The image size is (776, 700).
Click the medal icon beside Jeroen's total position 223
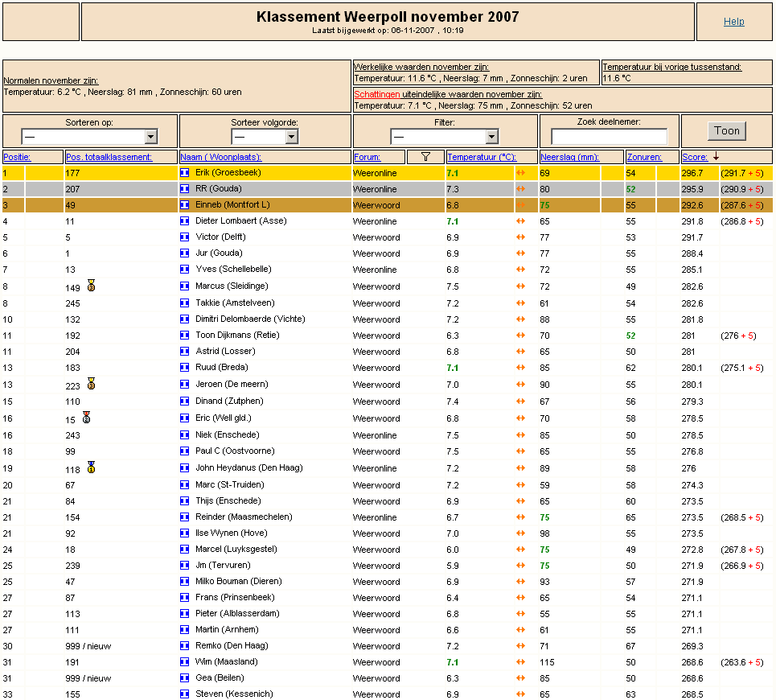[91, 383]
